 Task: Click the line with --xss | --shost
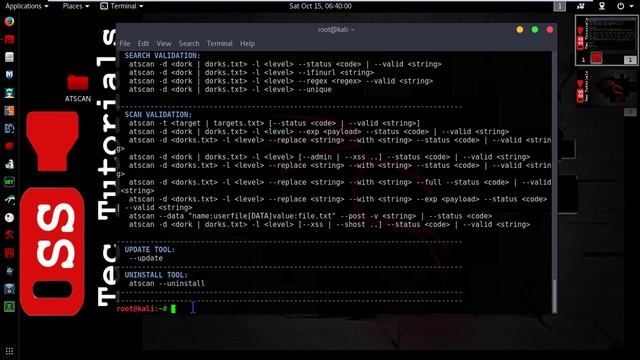click(x=329, y=224)
